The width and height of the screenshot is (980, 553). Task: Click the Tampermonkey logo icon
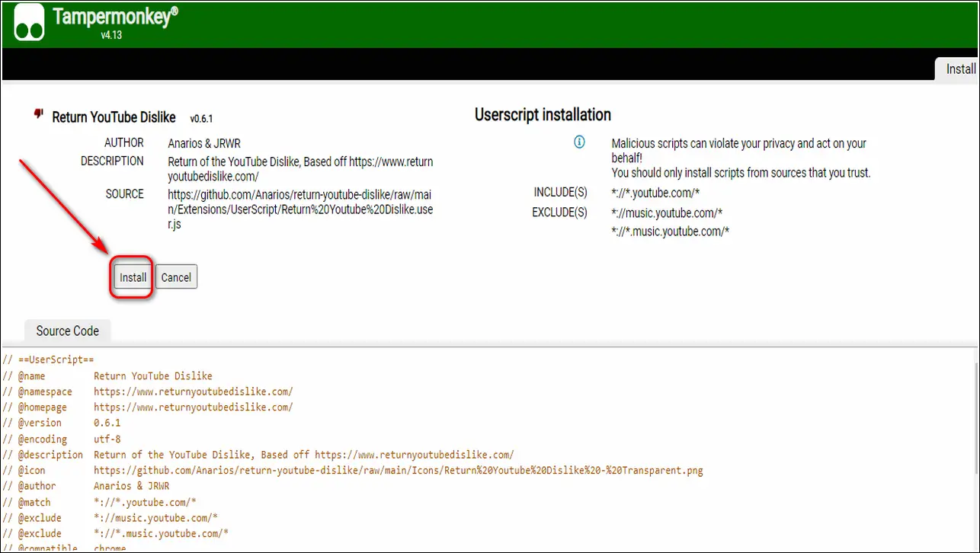[29, 24]
